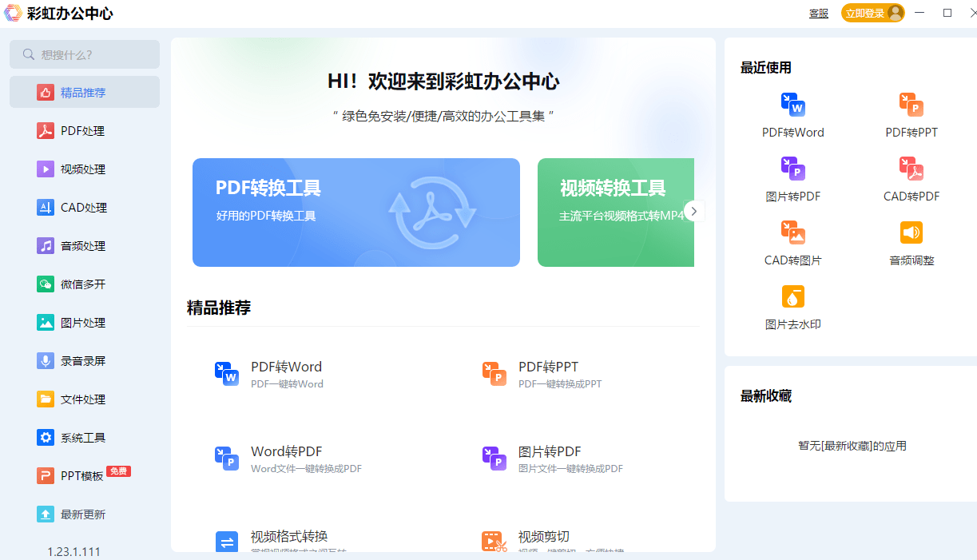The image size is (977, 560).
Task: Launch the 图片转PDF tool icon
Action: (x=494, y=456)
